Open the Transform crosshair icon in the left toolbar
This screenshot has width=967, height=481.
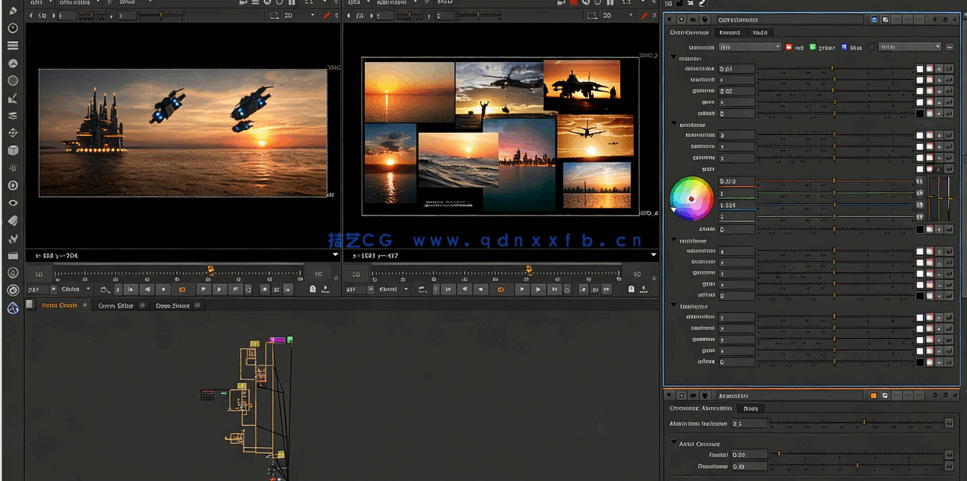(13, 133)
